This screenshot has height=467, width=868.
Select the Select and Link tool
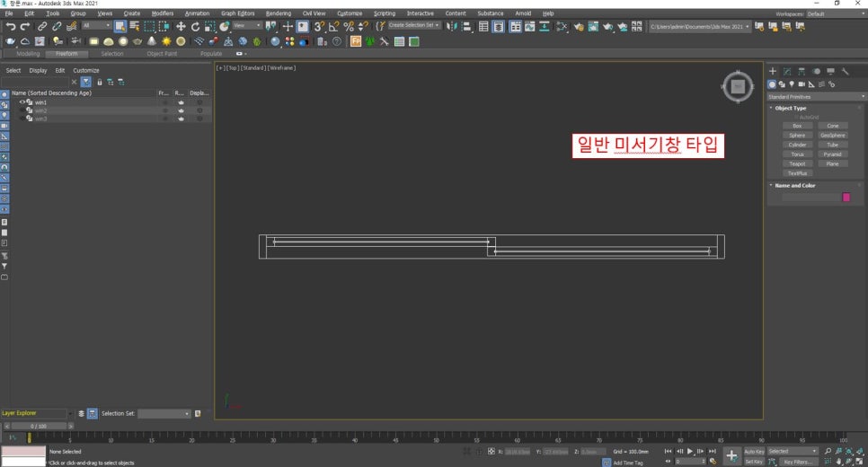(42, 26)
